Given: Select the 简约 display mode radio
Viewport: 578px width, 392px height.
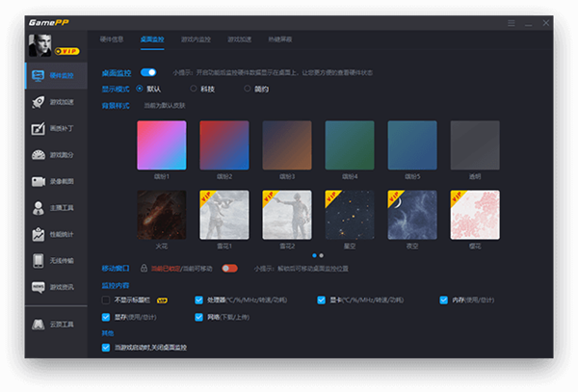Looking at the screenshot, I should point(248,89).
